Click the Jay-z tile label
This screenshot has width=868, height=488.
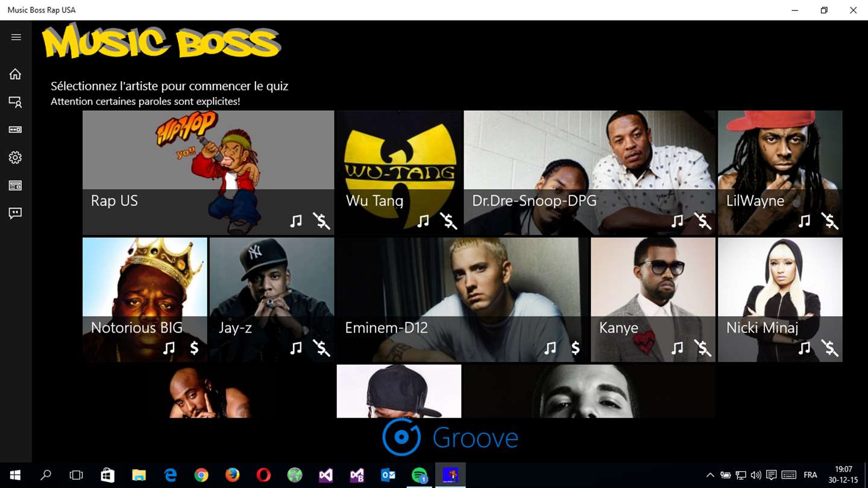(235, 328)
